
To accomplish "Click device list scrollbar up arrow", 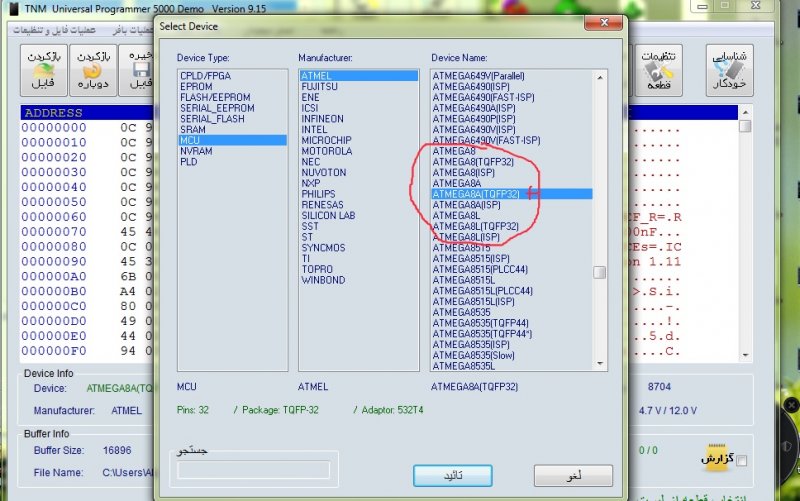I will point(600,78).
